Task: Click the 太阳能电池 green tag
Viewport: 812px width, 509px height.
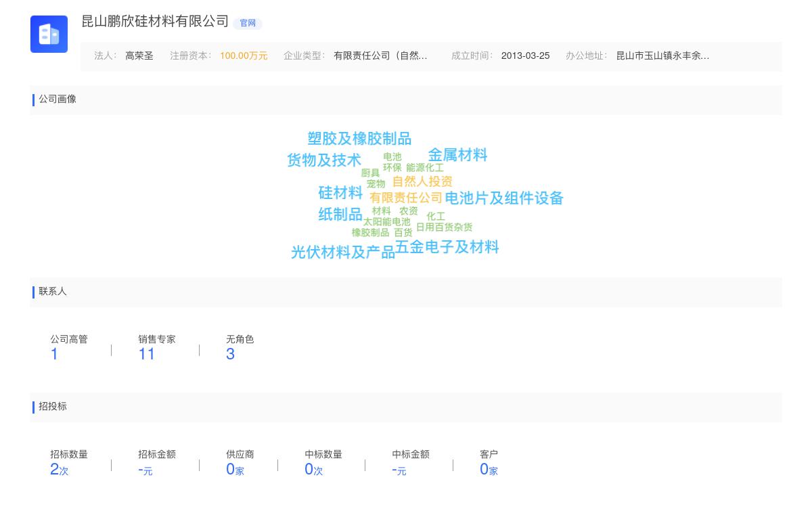Action: pyautogui.click(x=386, y=222)
